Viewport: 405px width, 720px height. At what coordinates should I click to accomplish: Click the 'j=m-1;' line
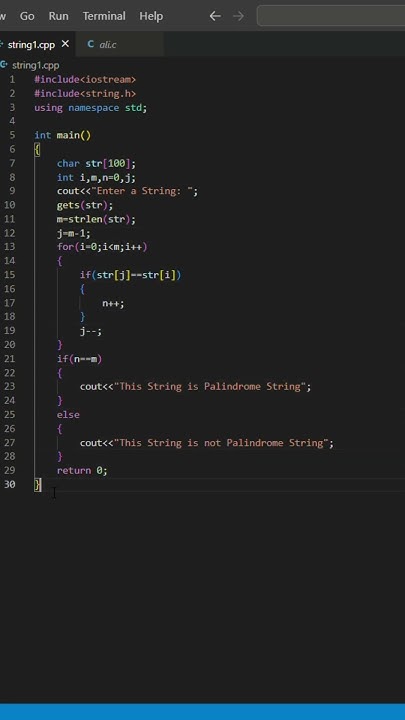(x=73, y=233)
